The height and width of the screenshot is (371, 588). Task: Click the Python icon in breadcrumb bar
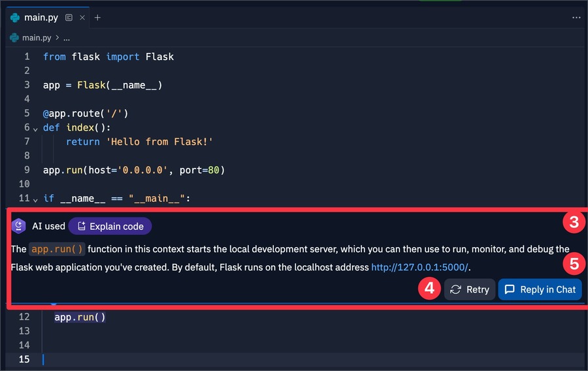(14, 38)
